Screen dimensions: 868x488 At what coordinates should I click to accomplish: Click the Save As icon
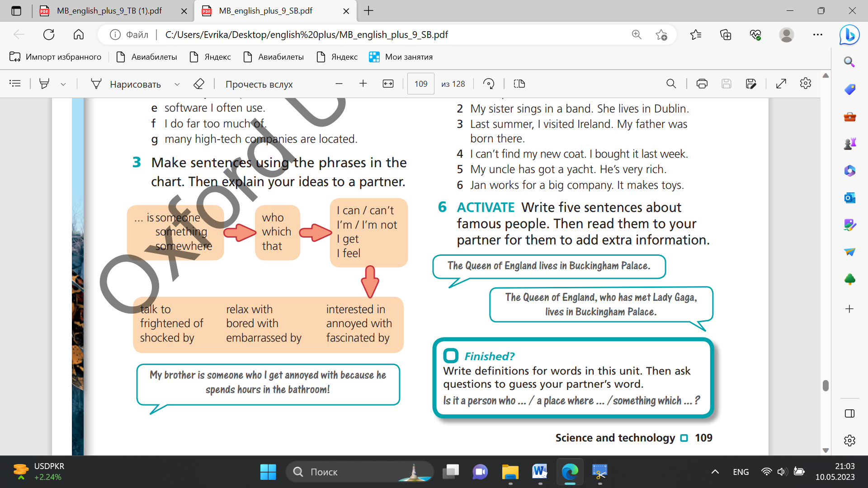click(x=751, y=84)
